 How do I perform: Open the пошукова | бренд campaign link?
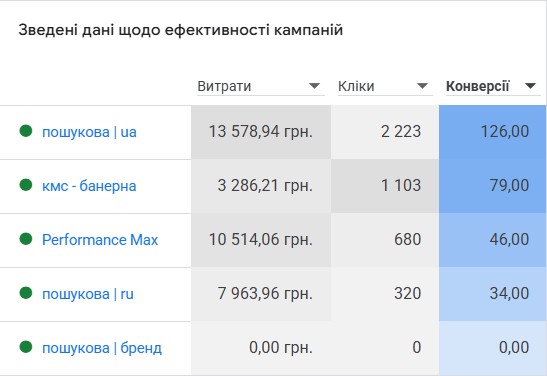click(x=102, y=348)
